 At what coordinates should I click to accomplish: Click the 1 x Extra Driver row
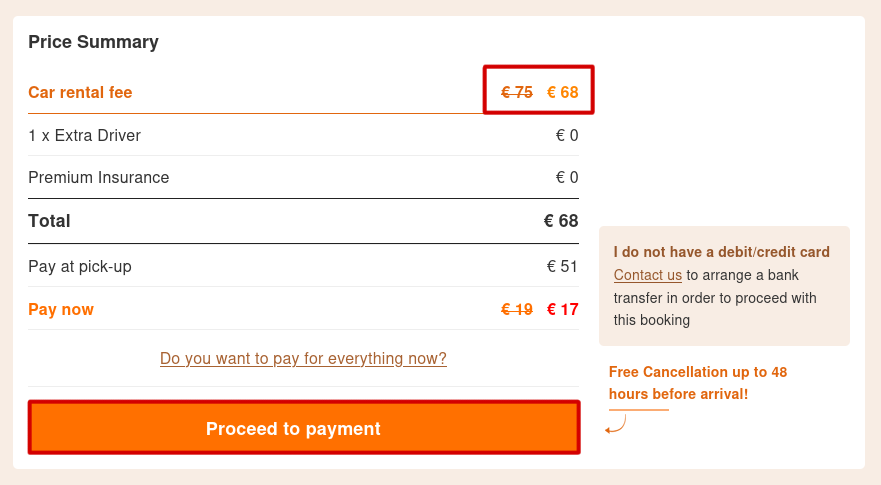pyautogui.click(x=84, y=135)
